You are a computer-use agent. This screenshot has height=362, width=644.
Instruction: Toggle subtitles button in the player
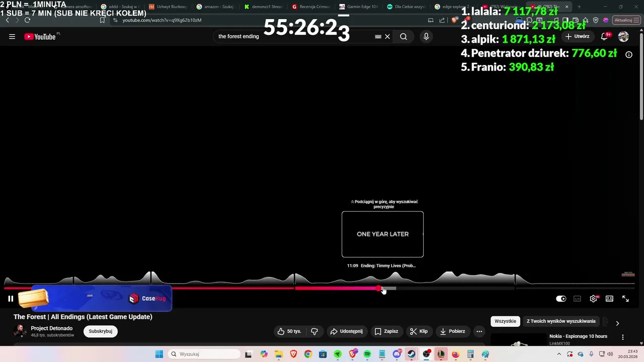577,299
